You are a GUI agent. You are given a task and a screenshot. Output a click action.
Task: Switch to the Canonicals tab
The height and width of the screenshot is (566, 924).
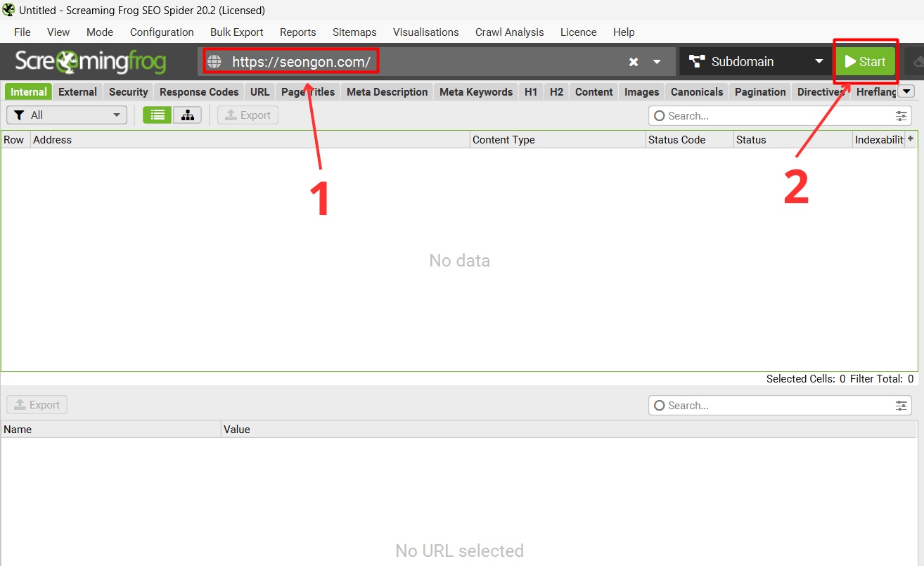tap(697, 92)
